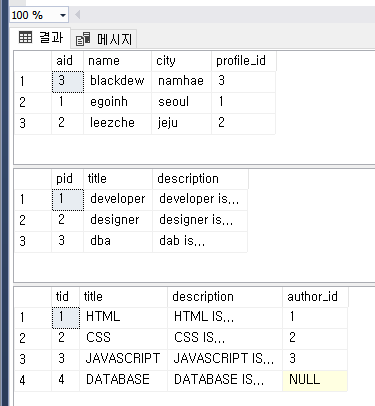Select the profile_id cell of leezche row
The width and height of the screenshot is (375, 406).
pyautogui.click(x=243, y=123)
